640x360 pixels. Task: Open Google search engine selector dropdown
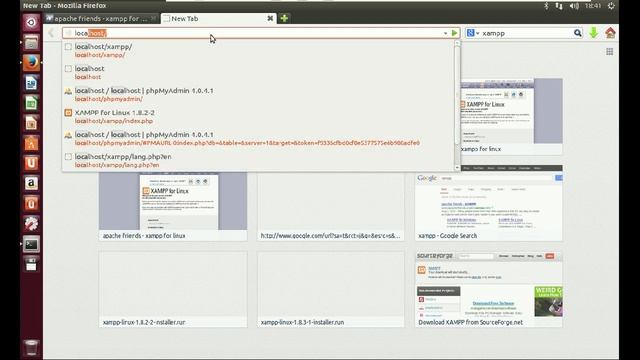pos(473,33)
